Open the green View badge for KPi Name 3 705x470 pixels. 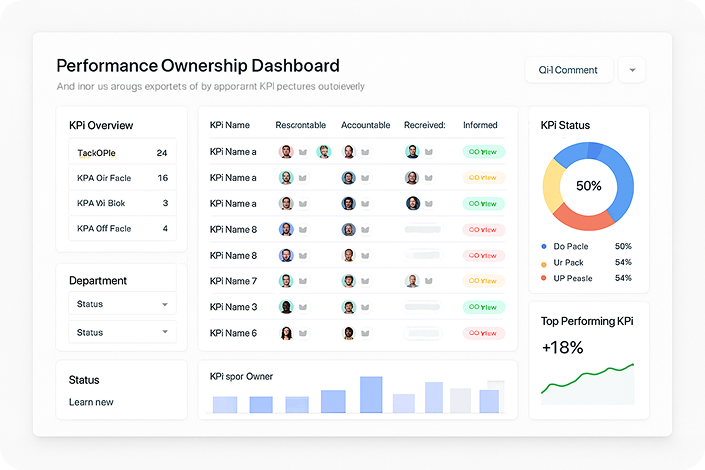484,307
